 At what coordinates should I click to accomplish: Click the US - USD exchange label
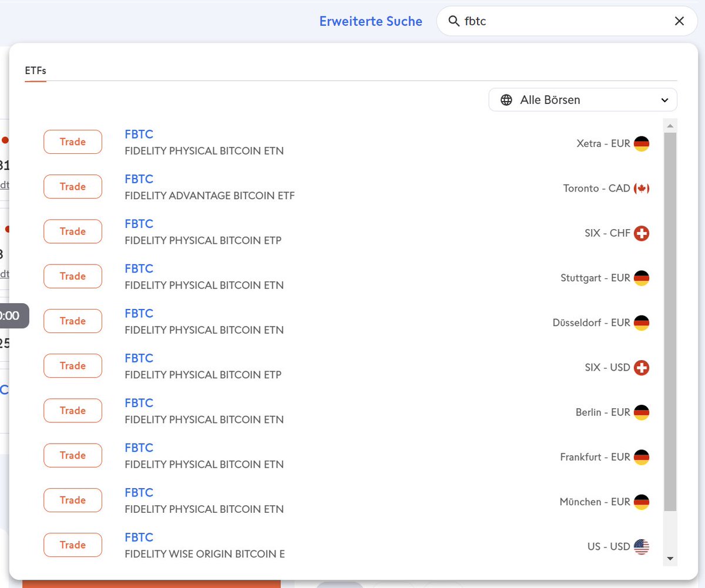[x=609, y=547]
